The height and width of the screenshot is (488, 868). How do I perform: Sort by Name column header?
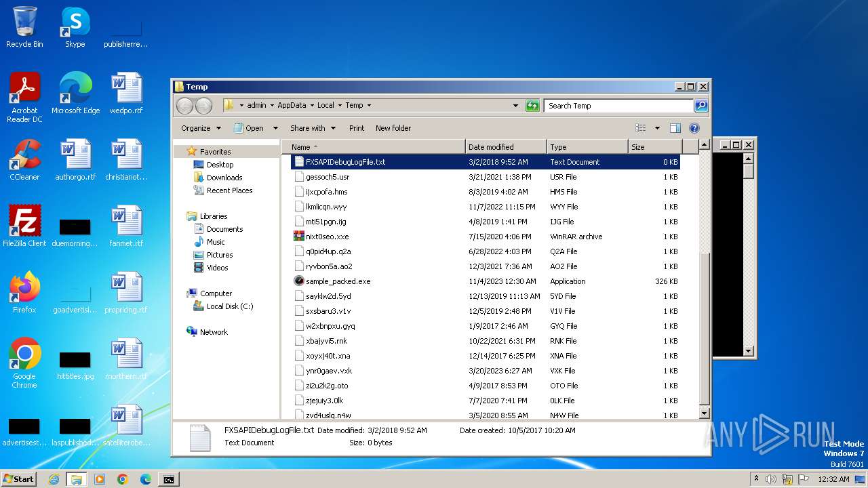click(374, 147)
